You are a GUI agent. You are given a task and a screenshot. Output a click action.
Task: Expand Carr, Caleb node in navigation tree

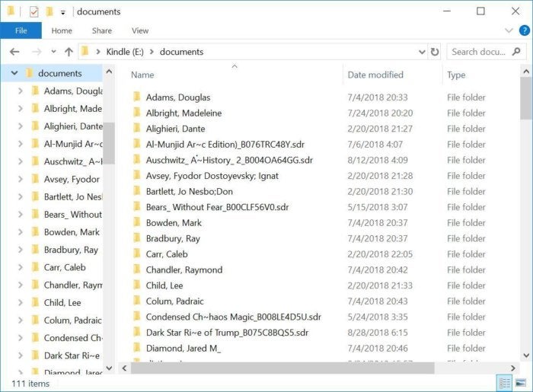(21, 267)
